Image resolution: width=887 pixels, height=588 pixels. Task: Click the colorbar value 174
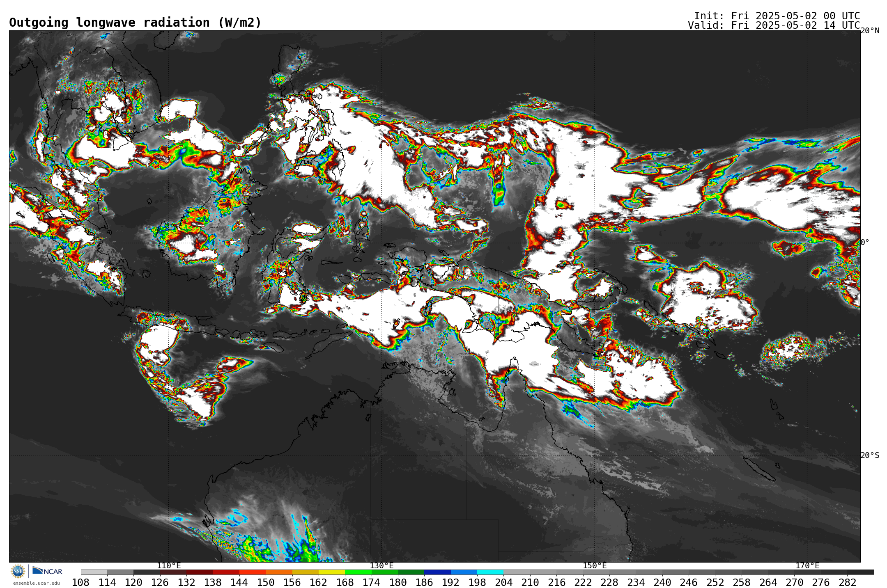pos(371,582)
